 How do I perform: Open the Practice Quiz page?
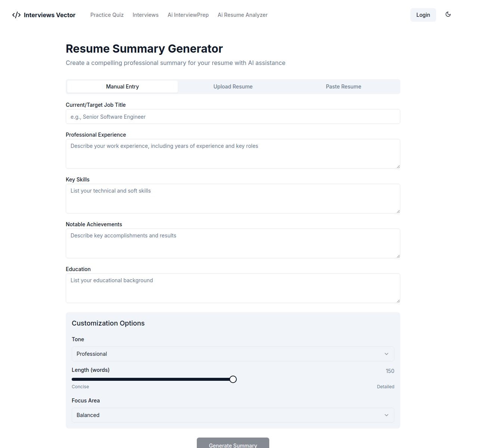coord(107,15)
